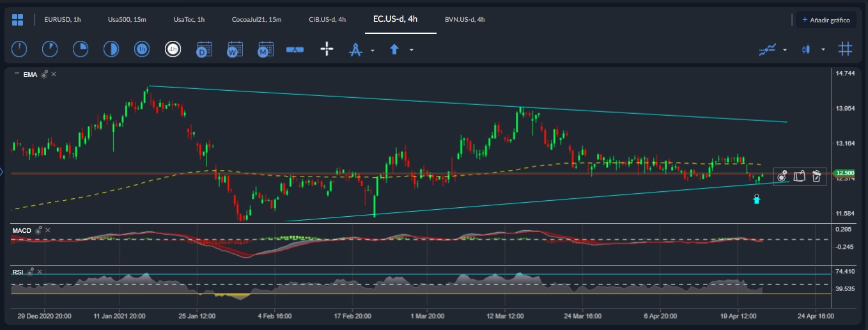Select the 1-minute timeframe clock icon
Image resolution: width=868 pixels, height=330 pixels.
[19, 49]
